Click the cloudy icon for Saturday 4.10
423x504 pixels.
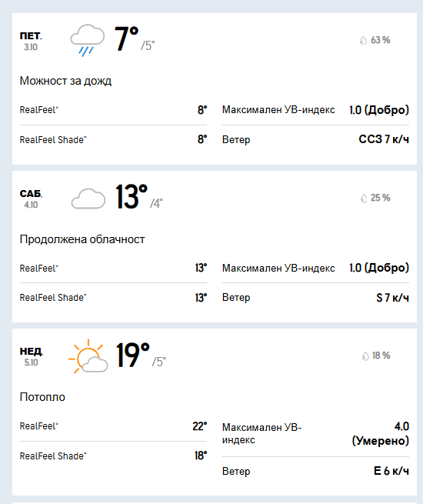[88, 199]
